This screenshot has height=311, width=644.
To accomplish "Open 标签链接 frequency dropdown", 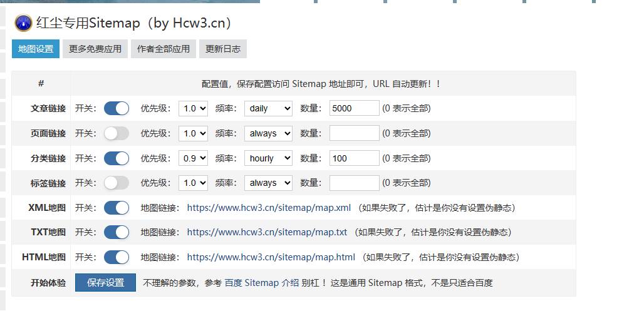I will (x=268, y=183).
